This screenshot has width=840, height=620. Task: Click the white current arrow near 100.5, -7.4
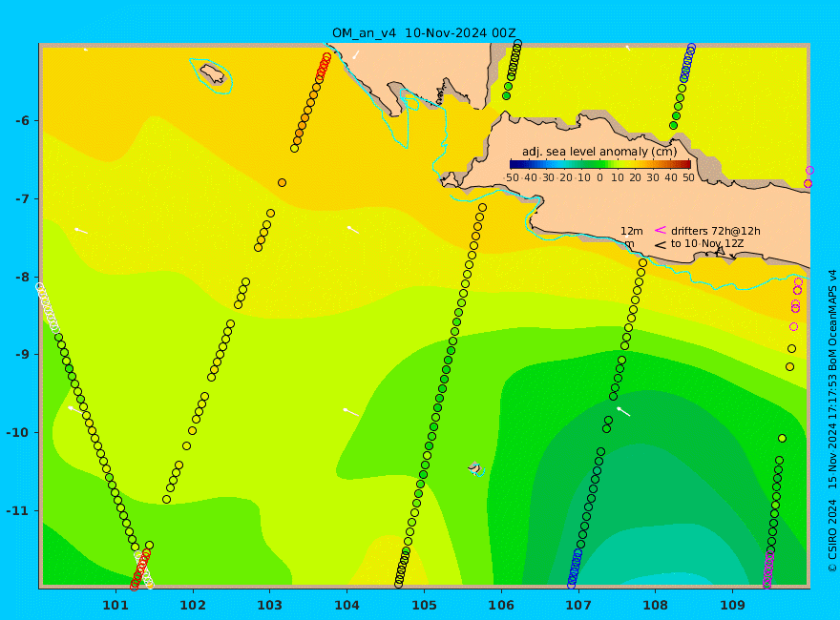click(81, 231)
